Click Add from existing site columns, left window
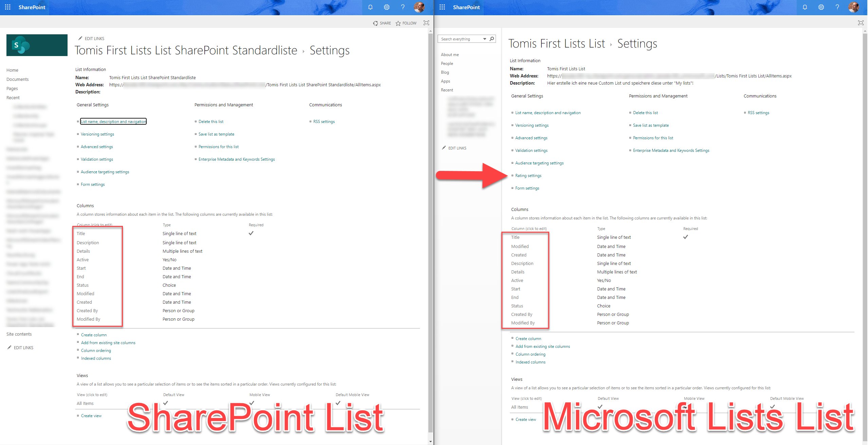This screenshot has height=445, width=868. click(x=108, y=342)
